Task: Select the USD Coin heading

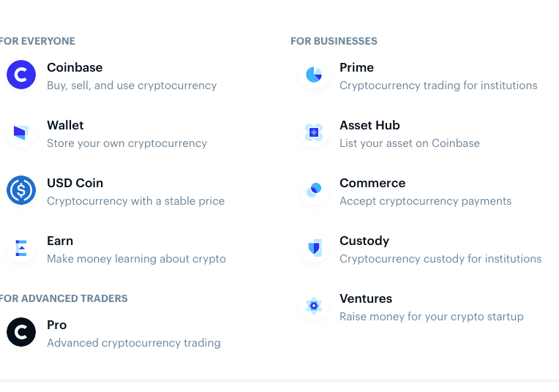Action: point(75,183)
